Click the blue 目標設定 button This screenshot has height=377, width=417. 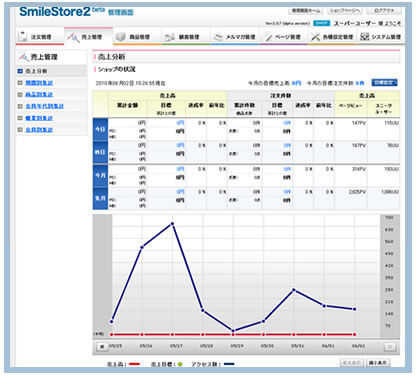point(384,82)
